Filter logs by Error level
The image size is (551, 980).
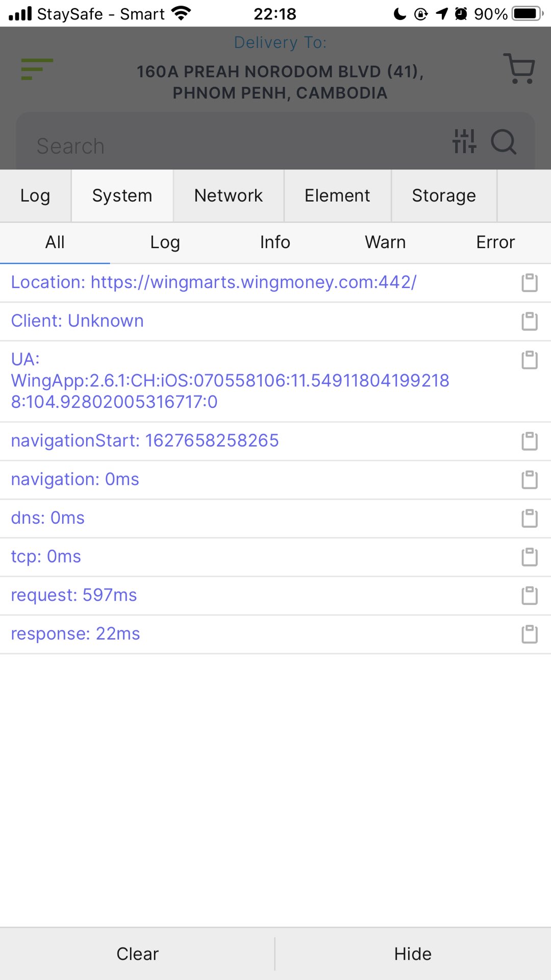click(495, 242)
